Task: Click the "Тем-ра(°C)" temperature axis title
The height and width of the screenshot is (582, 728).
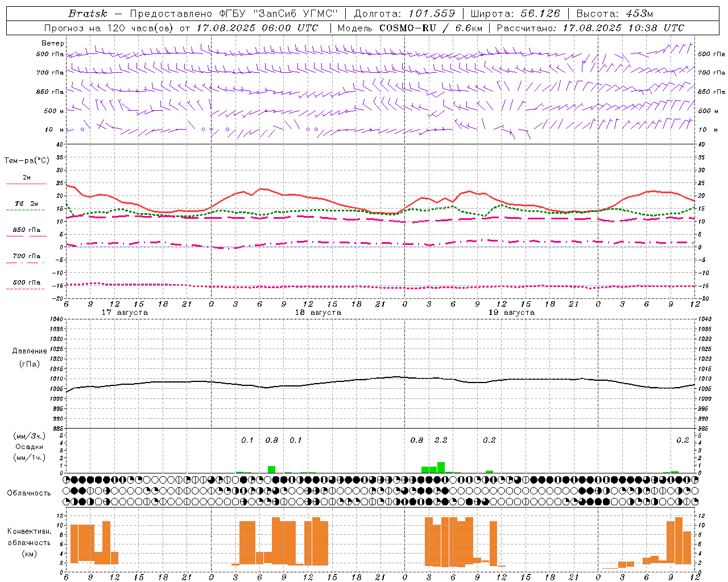Action: (27, 160)
